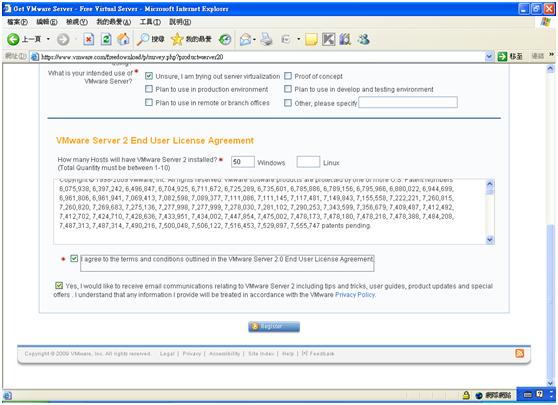Viewport: 558px width, 405px height.
Task: Click the 'Other, please specify' text field
Action: click(408, 102)
